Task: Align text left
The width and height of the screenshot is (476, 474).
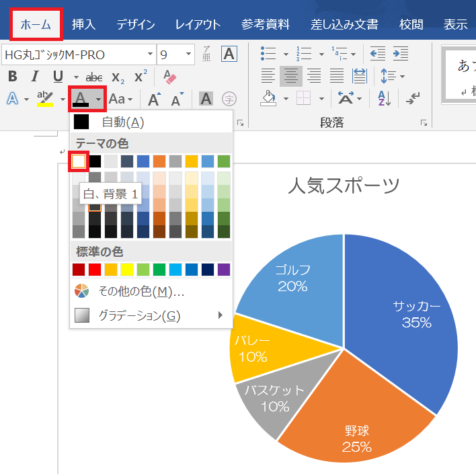Action: (x=268, y=76)
